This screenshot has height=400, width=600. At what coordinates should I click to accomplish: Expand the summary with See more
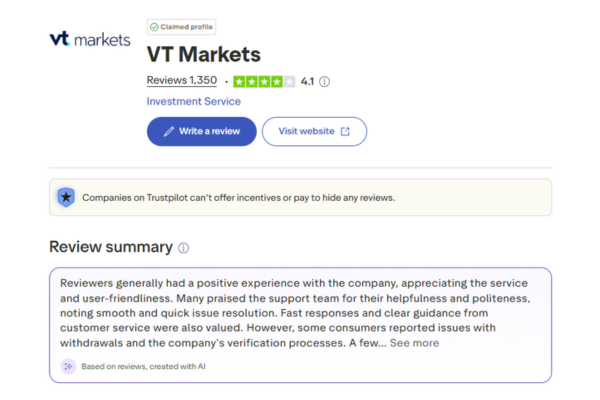[414, 343]
